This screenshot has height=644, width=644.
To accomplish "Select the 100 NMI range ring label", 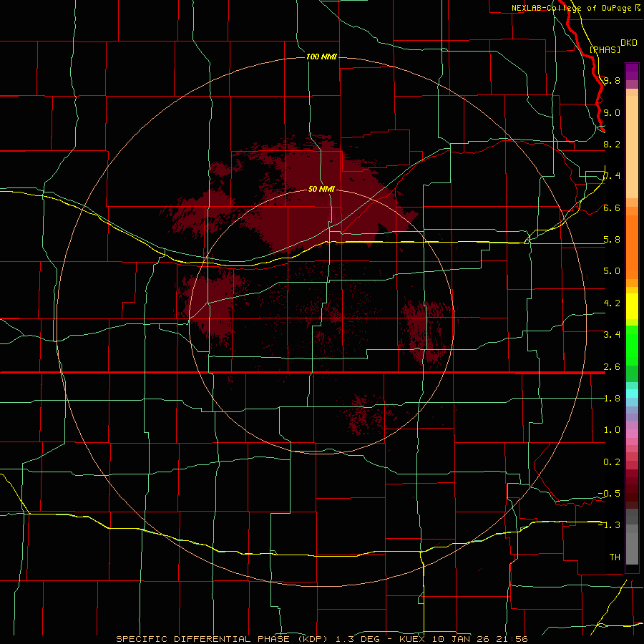I will coord(321,57).
